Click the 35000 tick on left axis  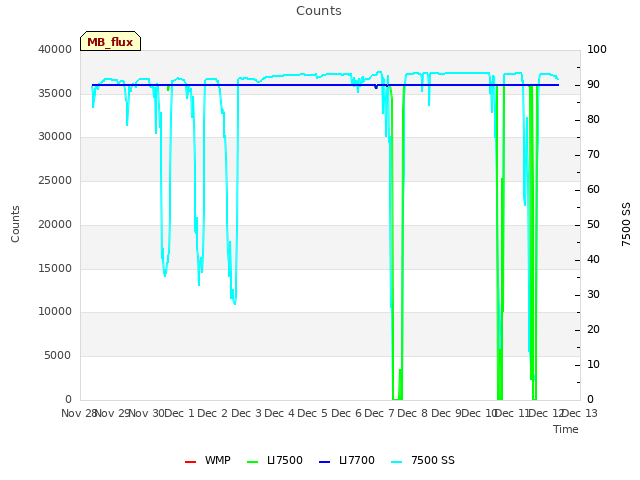point(55,93)
